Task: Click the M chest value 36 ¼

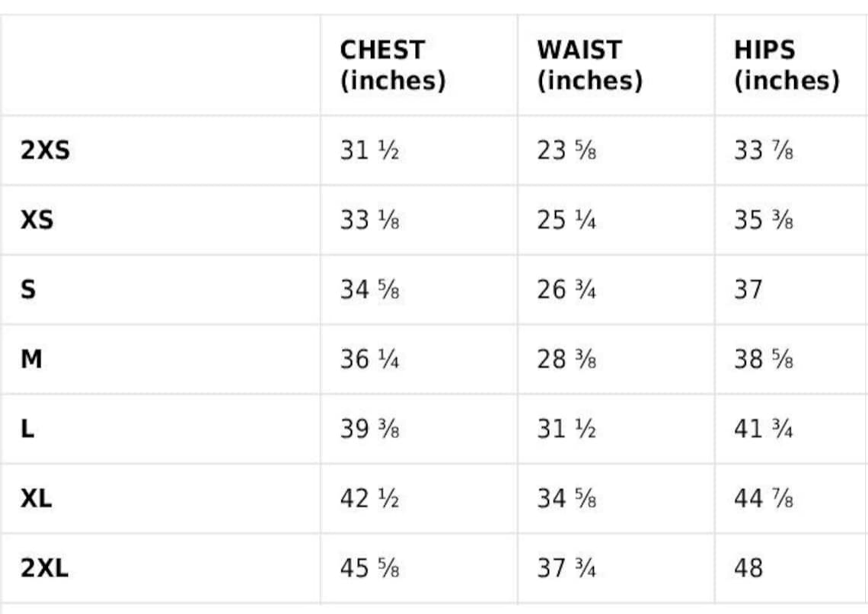Action: [370, 359]
